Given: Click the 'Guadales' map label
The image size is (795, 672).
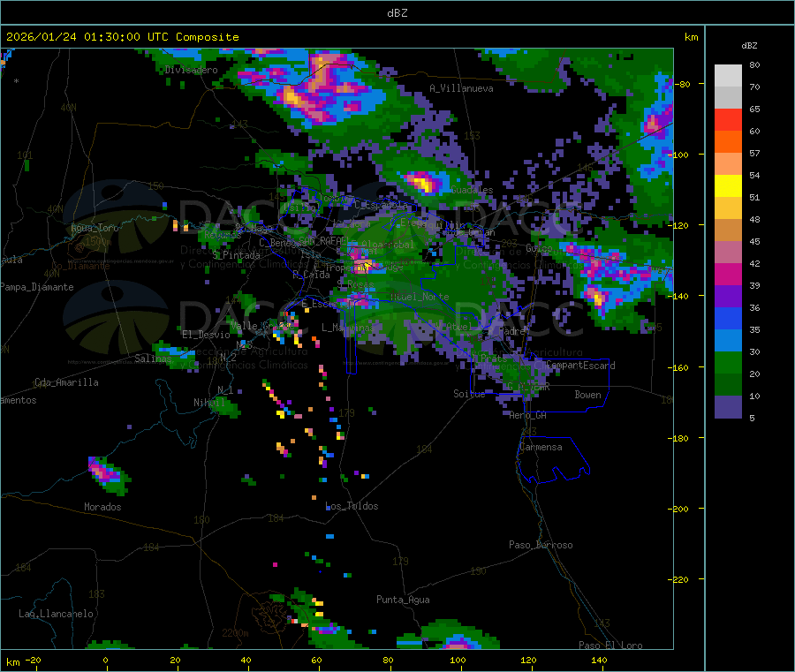Looking at the screenshot, I should pyautogui.click(x=472, y=190).
